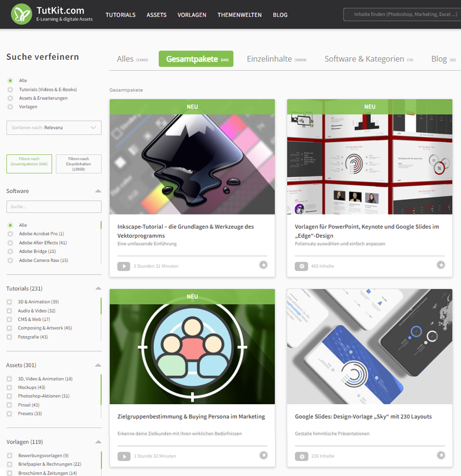Star the Zielgruppenbestimmung card
Image resolution: width=461 pixels, height=476 pixels.
pyautogui.click(x=263, y=455)
